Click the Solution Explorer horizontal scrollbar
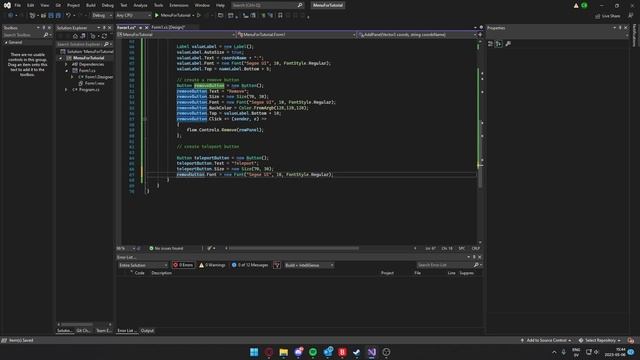640x360 pixels. coord(78,324)
